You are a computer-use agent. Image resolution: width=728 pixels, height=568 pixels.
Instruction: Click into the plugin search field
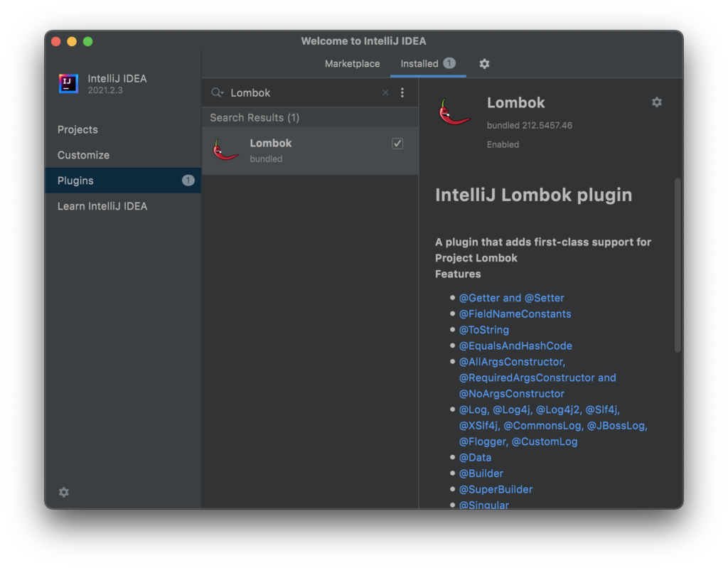click(302, 92)
